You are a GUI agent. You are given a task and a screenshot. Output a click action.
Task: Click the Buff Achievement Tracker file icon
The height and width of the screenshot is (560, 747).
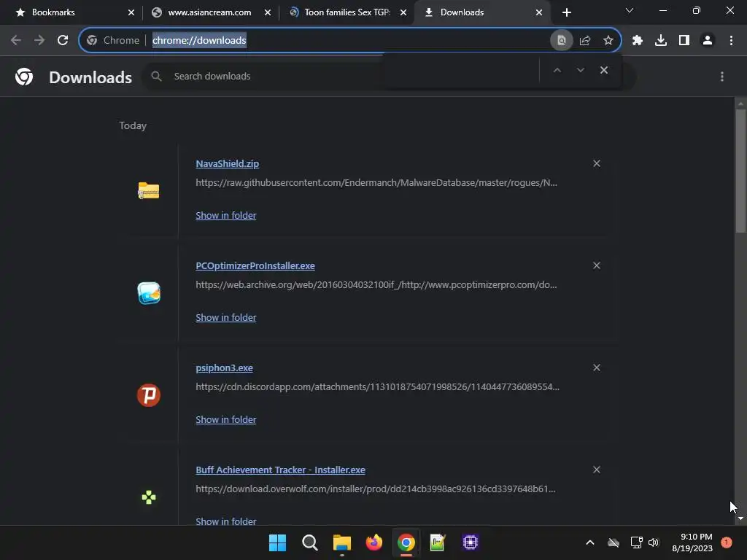click(149, 497)
